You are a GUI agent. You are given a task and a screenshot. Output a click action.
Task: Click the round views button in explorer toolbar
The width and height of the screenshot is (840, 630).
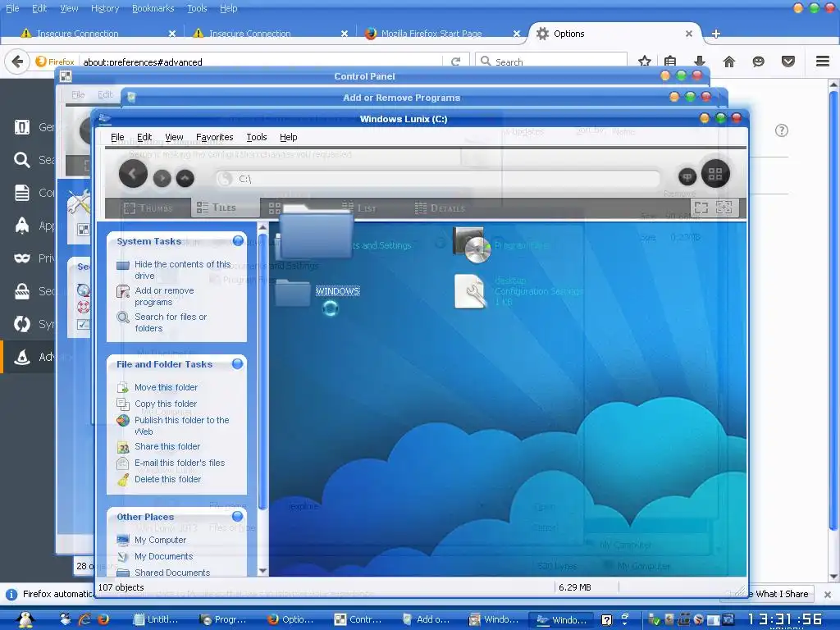click(x=715, y=174)
